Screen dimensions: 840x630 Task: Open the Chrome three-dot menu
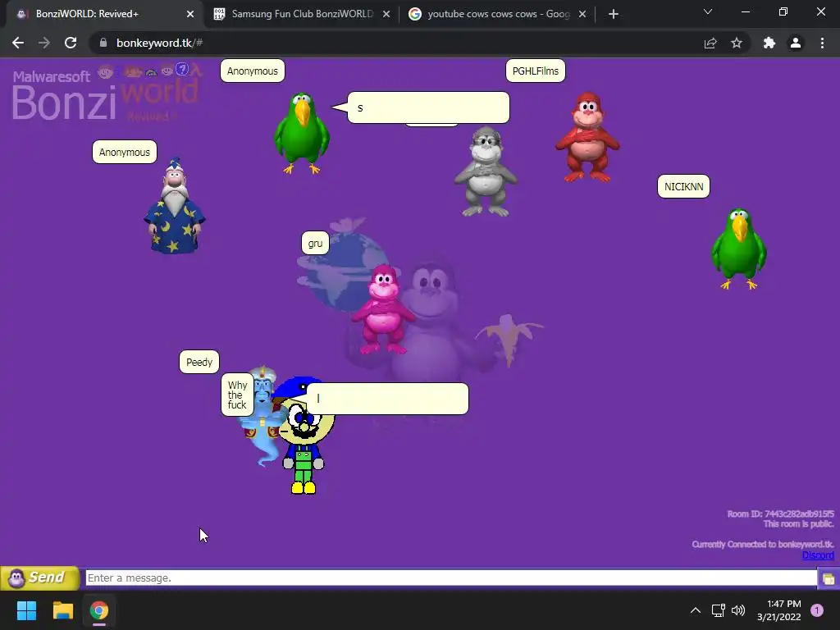coord(822,43)
